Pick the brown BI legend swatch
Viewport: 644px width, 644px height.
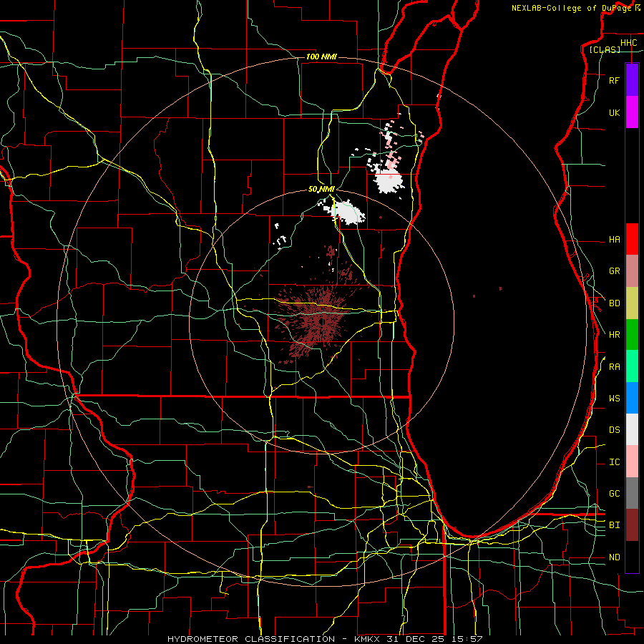(x=632, y=525)
